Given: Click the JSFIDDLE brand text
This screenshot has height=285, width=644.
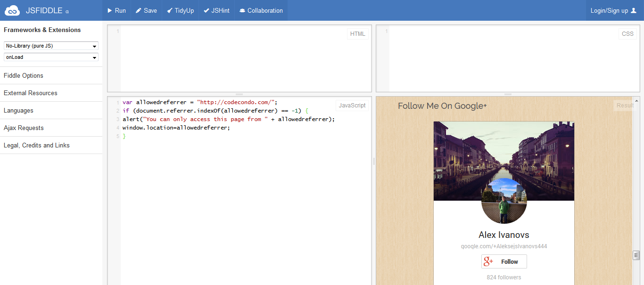Looking at the screenshot, I should 44,10.
